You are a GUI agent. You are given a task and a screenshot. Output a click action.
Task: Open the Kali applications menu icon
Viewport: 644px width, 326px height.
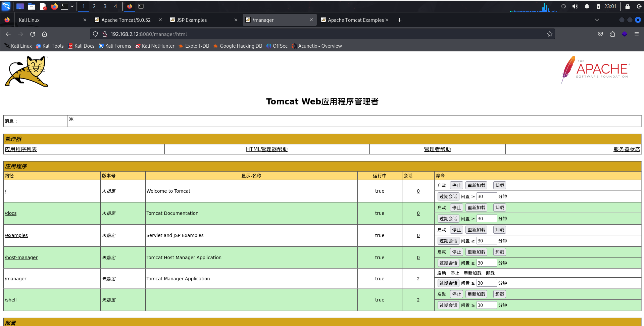click(x=6, y=6)
